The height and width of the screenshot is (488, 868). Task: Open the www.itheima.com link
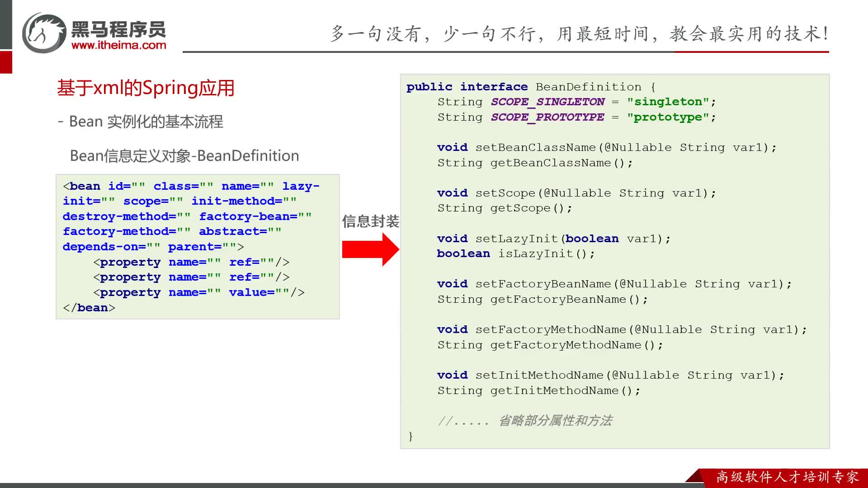pos(119,45)
